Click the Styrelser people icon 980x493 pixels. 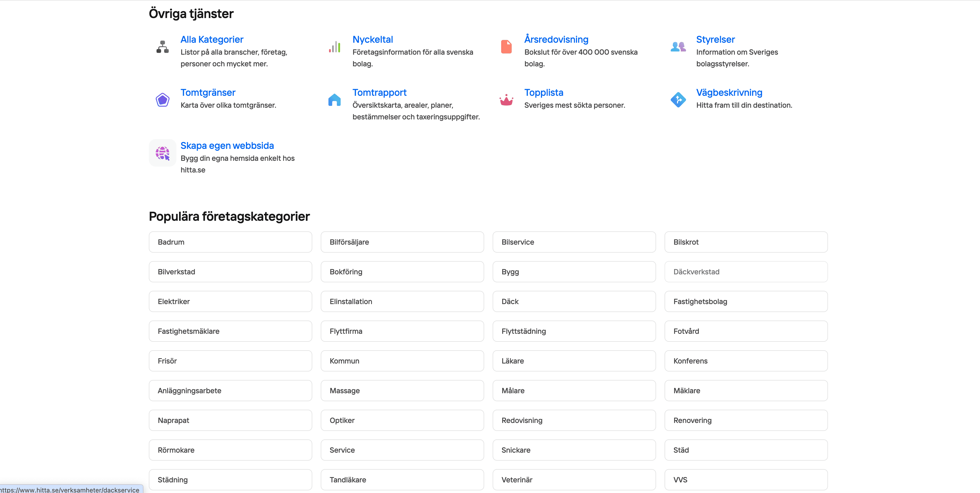click(x=678, y=47)
